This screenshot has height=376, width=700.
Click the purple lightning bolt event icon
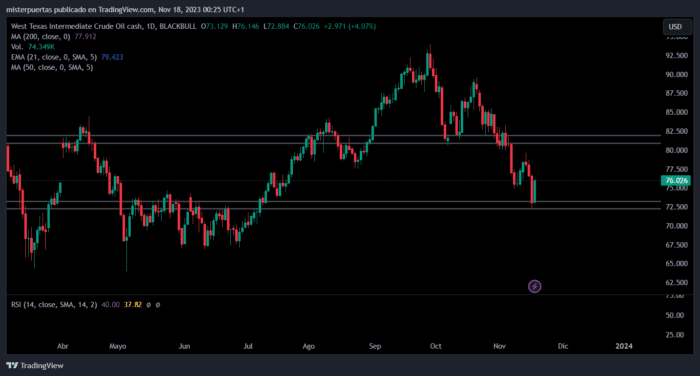tap(534, 286)
